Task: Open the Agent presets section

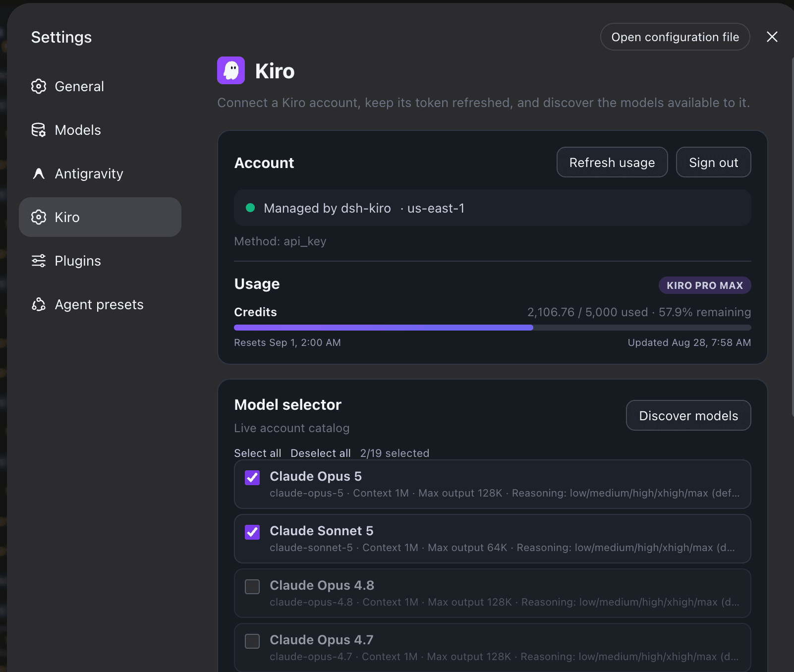Action: click(100, 304)
